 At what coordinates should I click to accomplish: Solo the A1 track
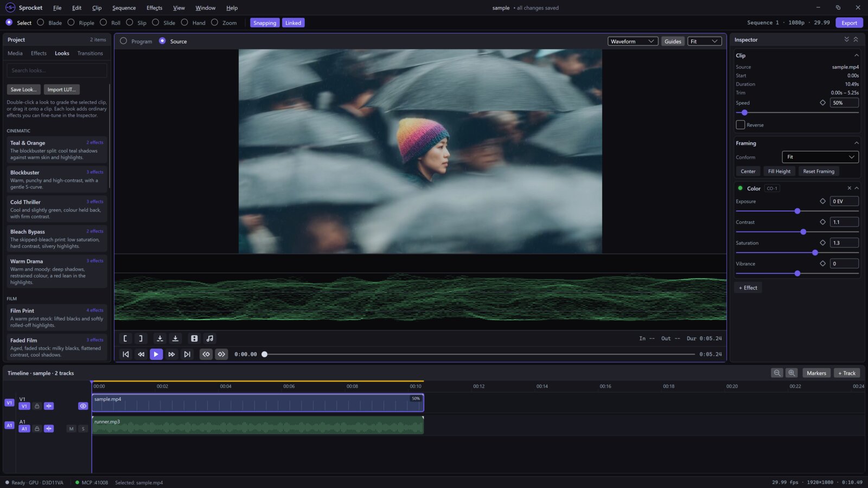point(83,429)
